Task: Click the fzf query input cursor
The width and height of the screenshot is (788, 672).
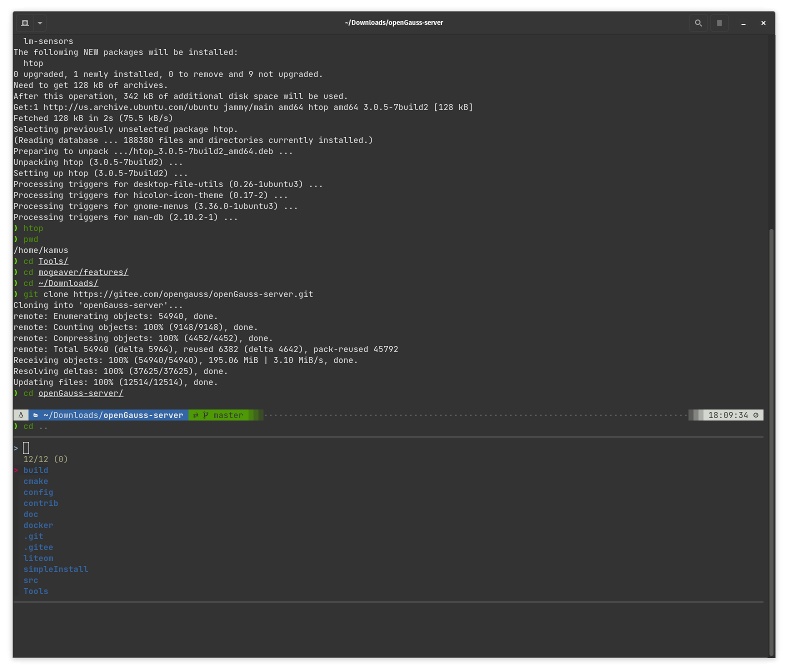Action: (x=26, y=448)
